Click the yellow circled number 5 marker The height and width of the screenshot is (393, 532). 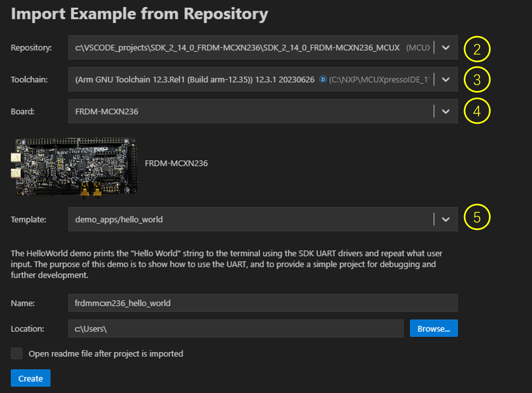pyautogui.click(x=477, y=217)
